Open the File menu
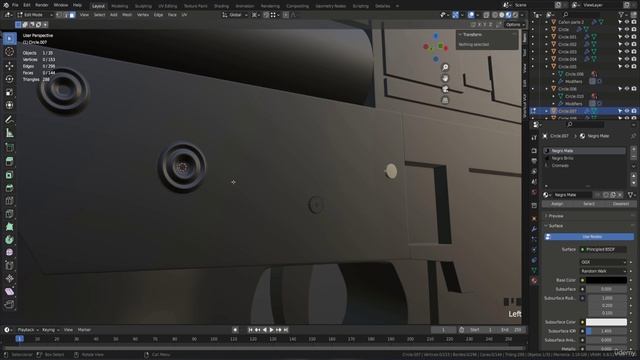The height and width of the screenshot is (360, 640). click(x=15, y=5)
